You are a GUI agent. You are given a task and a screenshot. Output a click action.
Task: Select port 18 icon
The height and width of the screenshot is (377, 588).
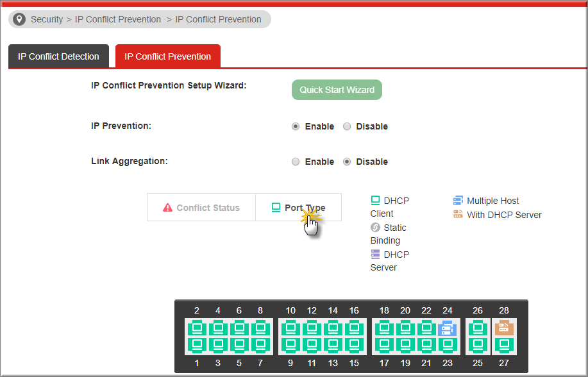coord(384,329)
